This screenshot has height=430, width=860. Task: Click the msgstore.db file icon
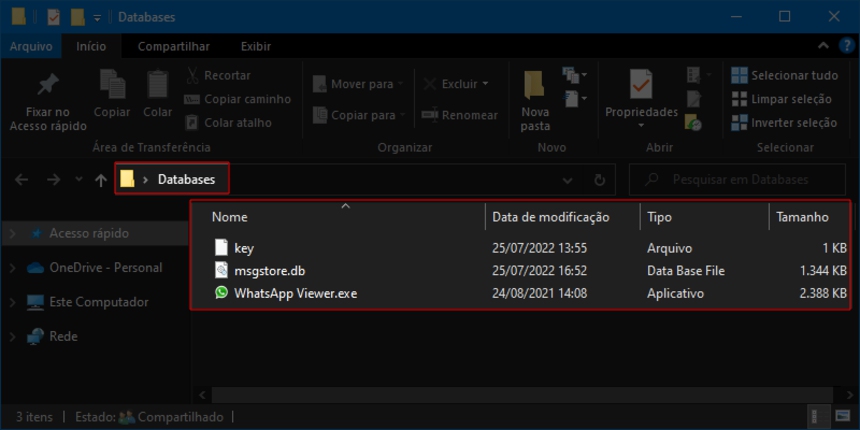tap(221, 270)
